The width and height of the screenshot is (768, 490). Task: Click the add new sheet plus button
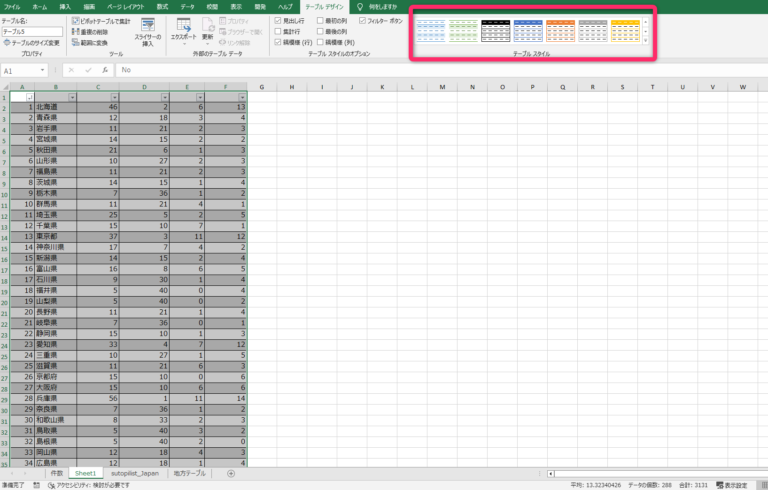point(231,473)
